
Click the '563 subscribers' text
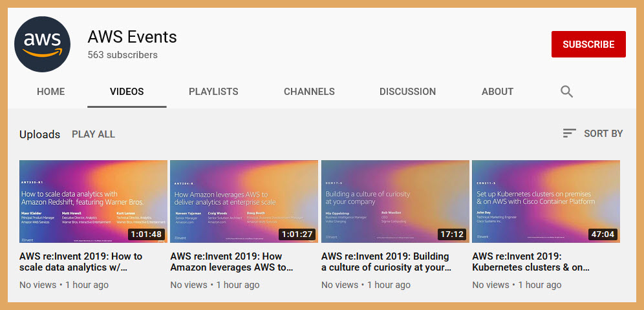(122, 55)
